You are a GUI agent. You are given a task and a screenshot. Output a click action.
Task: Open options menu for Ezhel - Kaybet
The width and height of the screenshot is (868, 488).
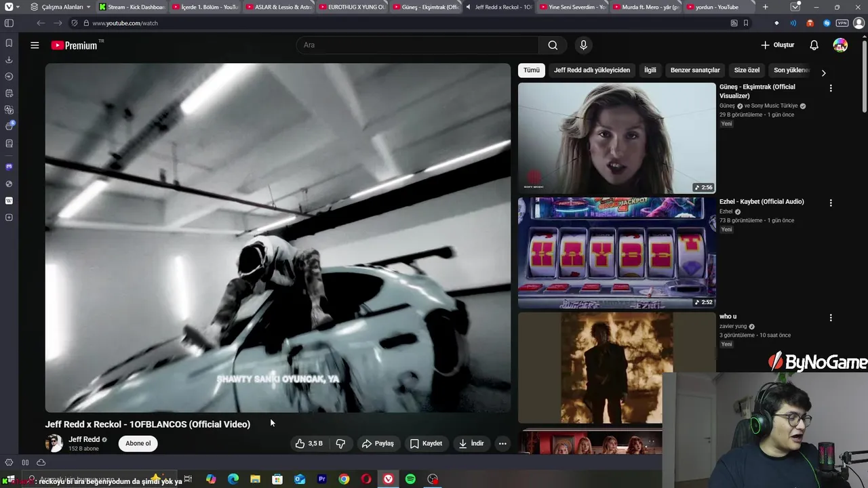click(831, 203)
